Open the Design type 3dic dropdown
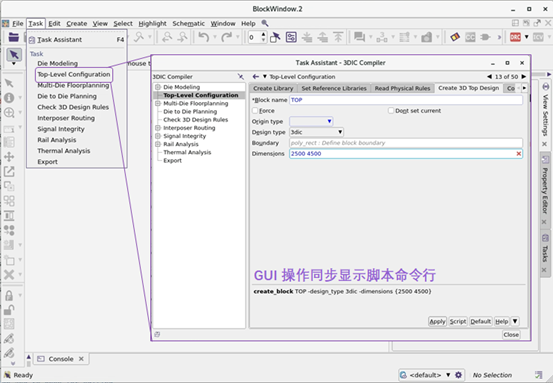This screenshot has height=383, width=553. tap(316, 132)
